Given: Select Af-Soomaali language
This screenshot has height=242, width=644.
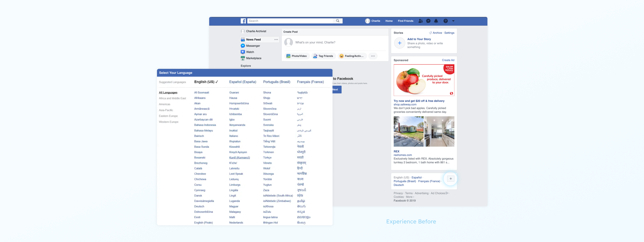Looking at the screenshot, I should pyautogui.click(x=201, y=93).
